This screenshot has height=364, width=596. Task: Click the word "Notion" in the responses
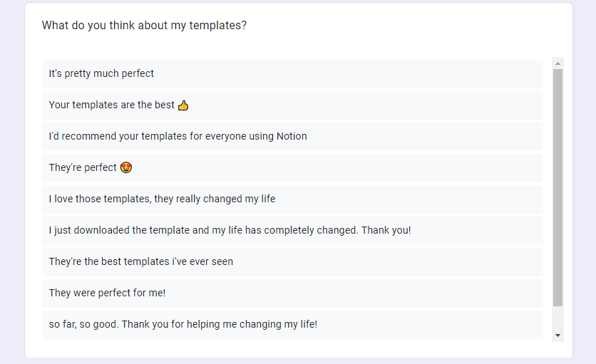click(x=292, y=136)
